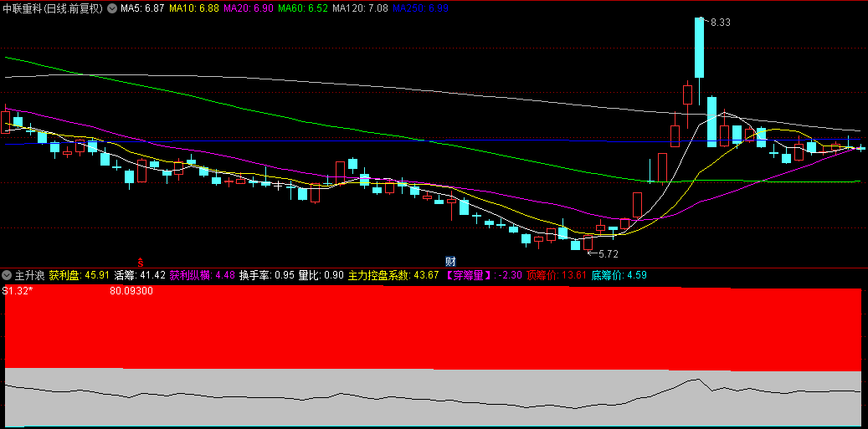Select the 量比: 0.90 value

tap(321, 275)
